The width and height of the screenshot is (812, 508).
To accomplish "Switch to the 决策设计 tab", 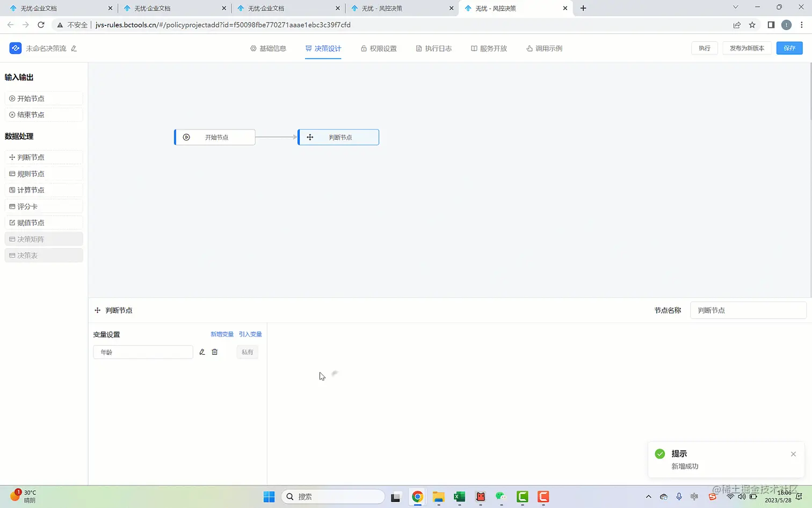I will (x=323, y=48).
